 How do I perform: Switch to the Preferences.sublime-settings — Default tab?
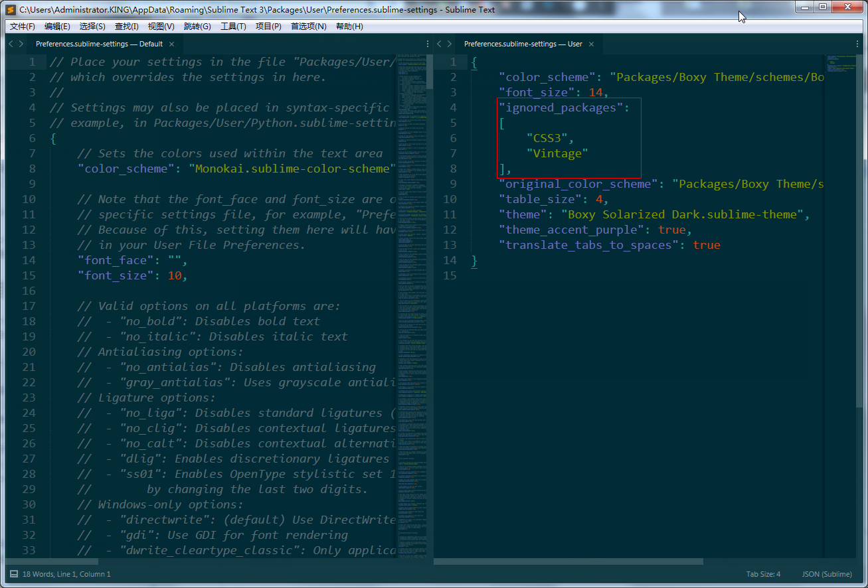point(100,43)
